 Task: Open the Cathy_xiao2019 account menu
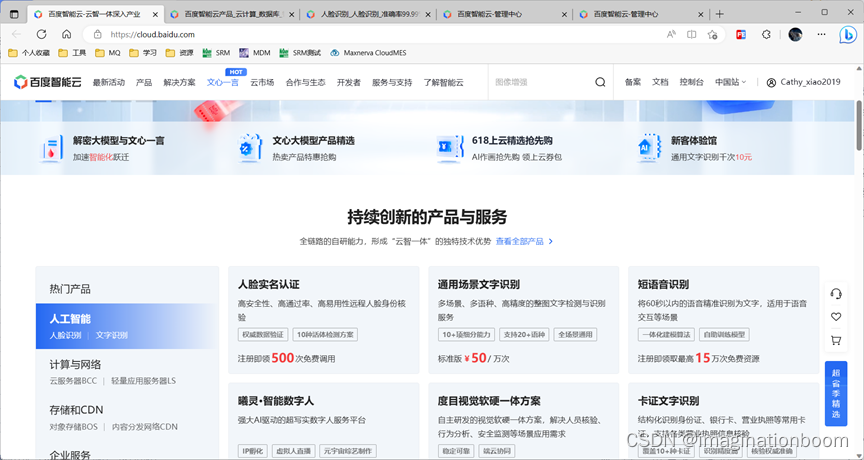point(803,82)
